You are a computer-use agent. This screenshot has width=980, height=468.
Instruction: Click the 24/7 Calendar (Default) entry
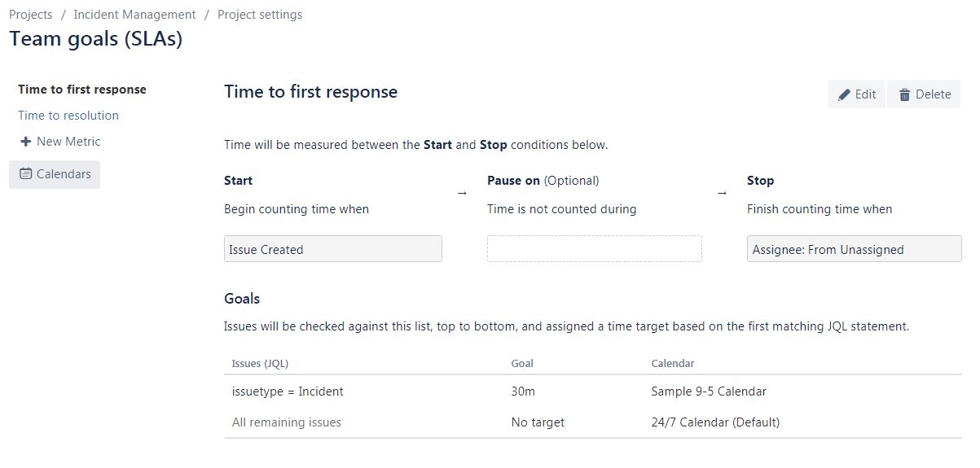click(x=715, y=422)
